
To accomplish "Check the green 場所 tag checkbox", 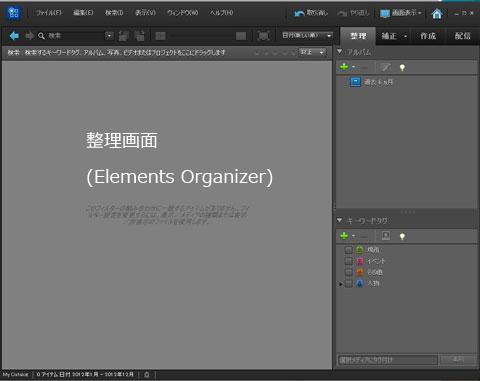I will click(349, 250).
